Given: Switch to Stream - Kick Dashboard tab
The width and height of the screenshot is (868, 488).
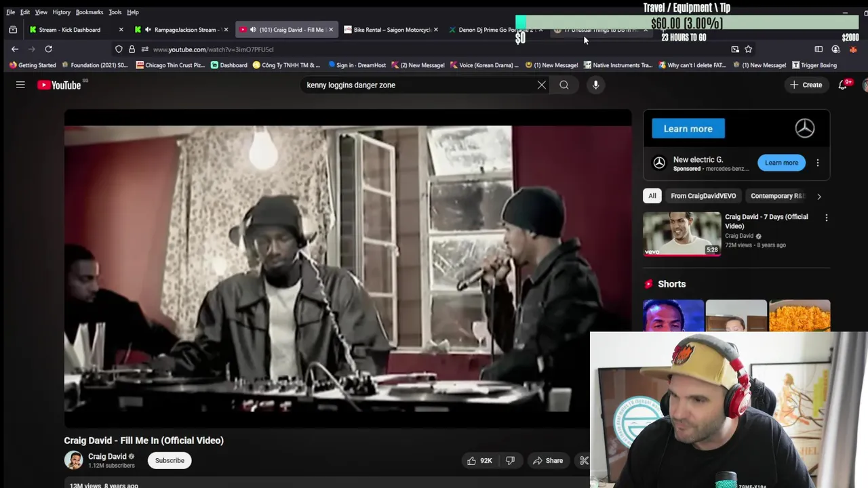Looking at the screenshot, I should [x=70, y=30].
